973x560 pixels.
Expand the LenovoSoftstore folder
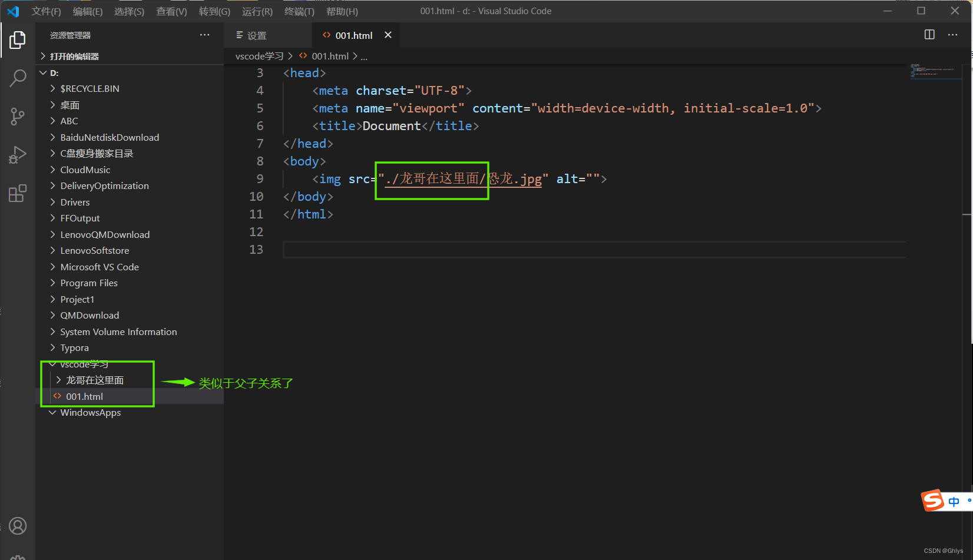pyautogui.click(x=130, y=250)
